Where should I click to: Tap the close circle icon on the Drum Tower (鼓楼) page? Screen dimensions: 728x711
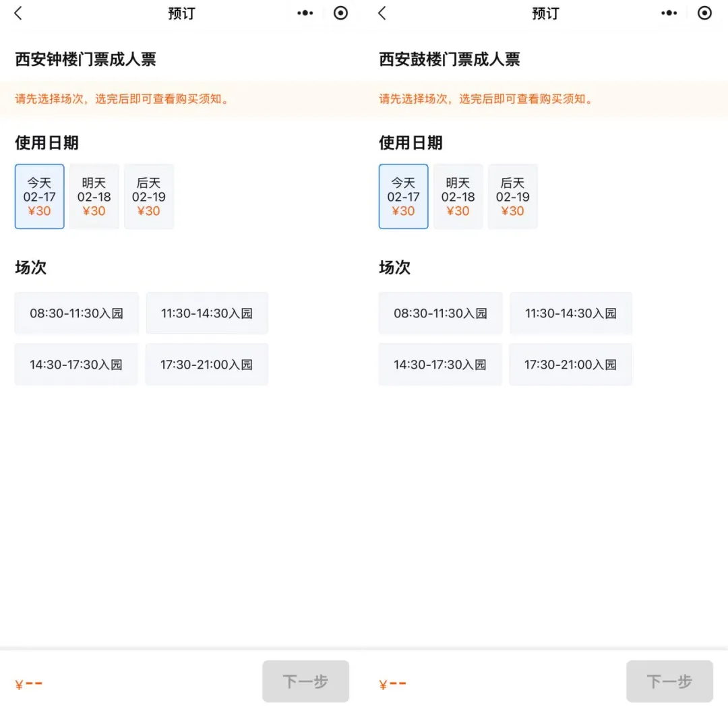tap(704, 13)
